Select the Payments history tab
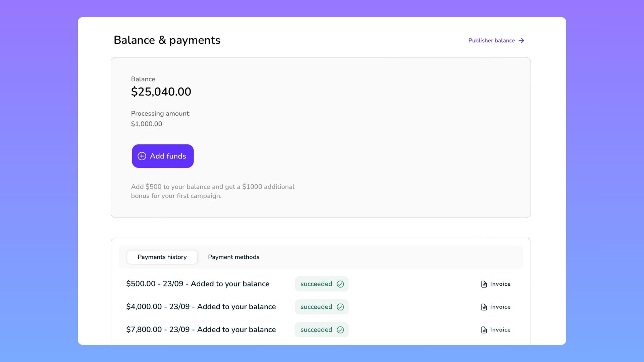 (162, 257)
